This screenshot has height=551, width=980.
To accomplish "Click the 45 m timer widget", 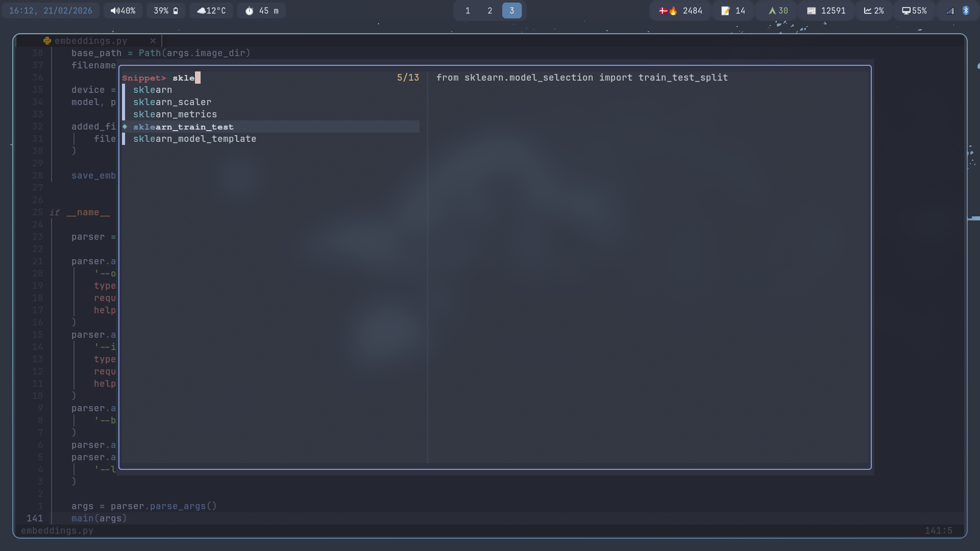I will pos(262,11).
